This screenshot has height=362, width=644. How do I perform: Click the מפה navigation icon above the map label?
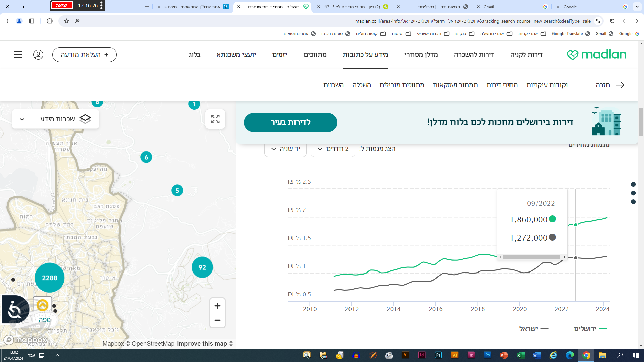point(43,305)
